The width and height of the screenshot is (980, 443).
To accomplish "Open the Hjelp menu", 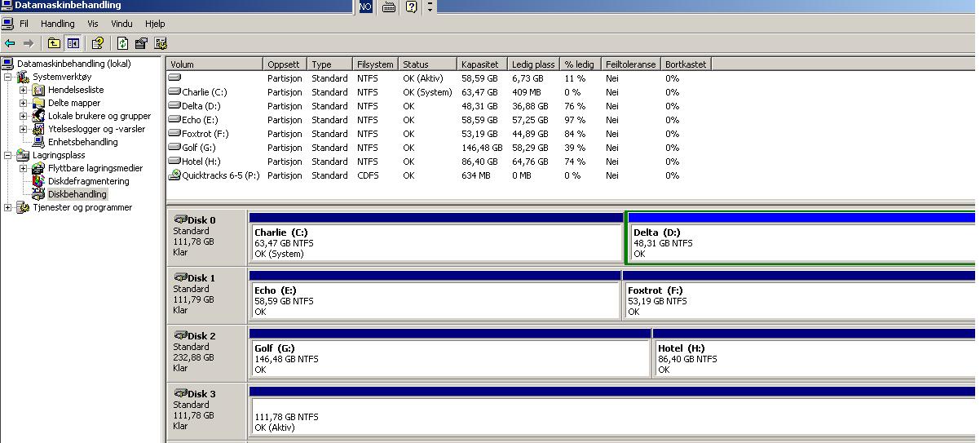I will tap(155, 24).
